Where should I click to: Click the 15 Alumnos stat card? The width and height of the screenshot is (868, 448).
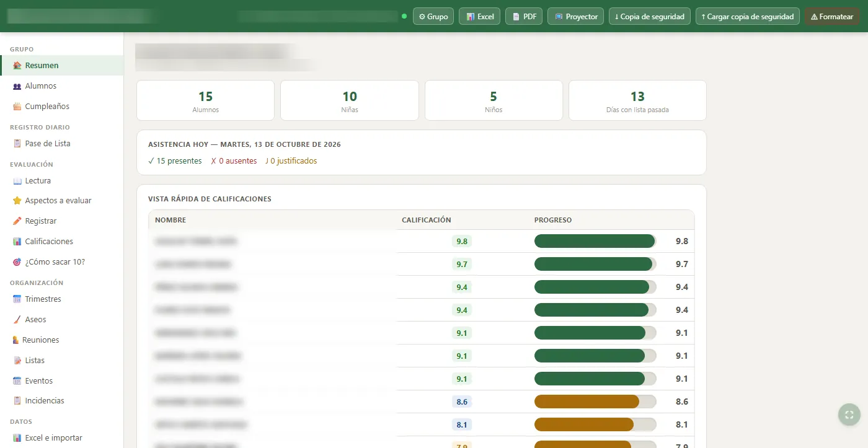click(x=205, y=100)
